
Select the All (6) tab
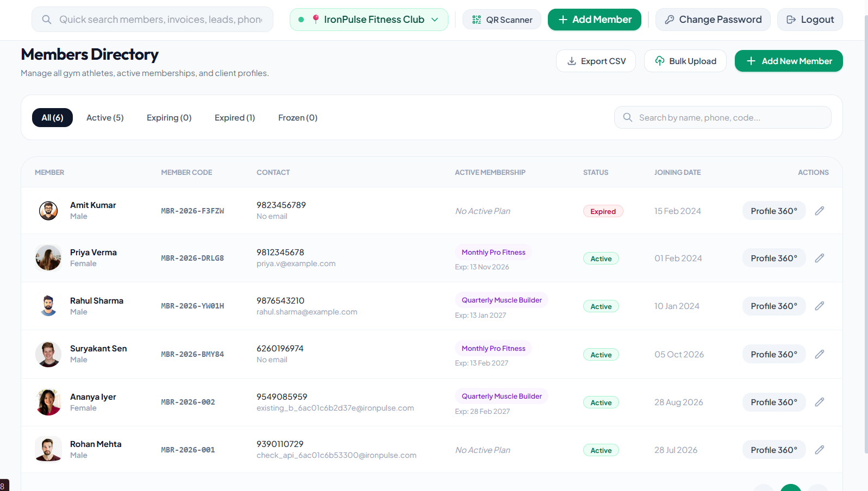[x=52, y=117]
